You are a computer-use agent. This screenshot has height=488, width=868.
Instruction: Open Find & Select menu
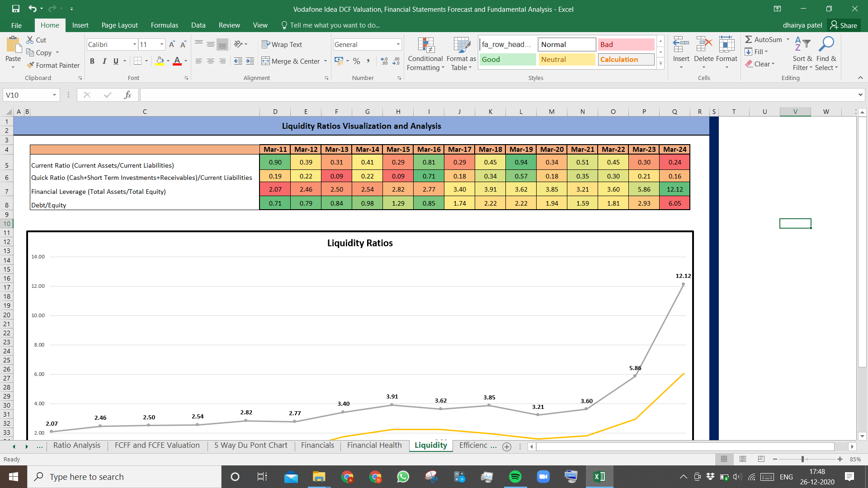click(826, 53)
